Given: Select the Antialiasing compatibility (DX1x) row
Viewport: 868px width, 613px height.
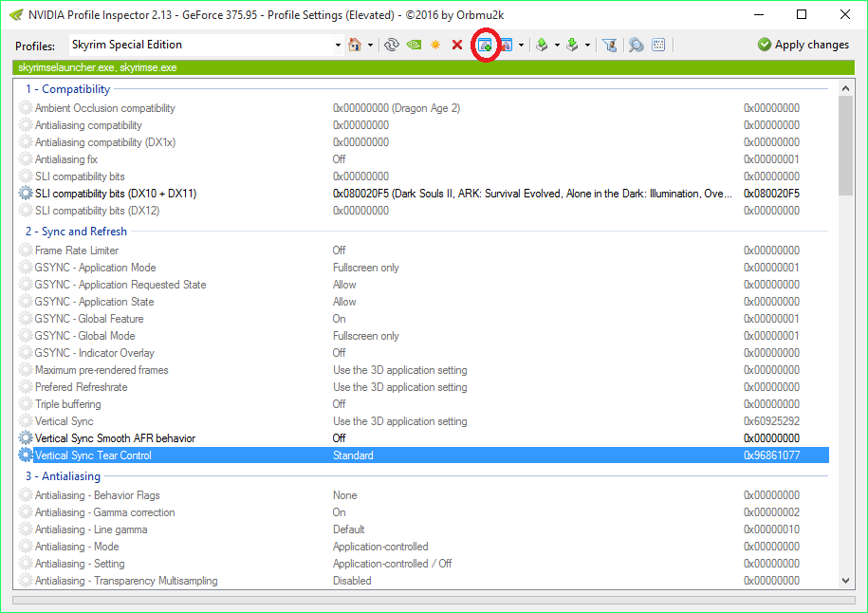Looking at the screenshot, I should (x=423, y=142).
